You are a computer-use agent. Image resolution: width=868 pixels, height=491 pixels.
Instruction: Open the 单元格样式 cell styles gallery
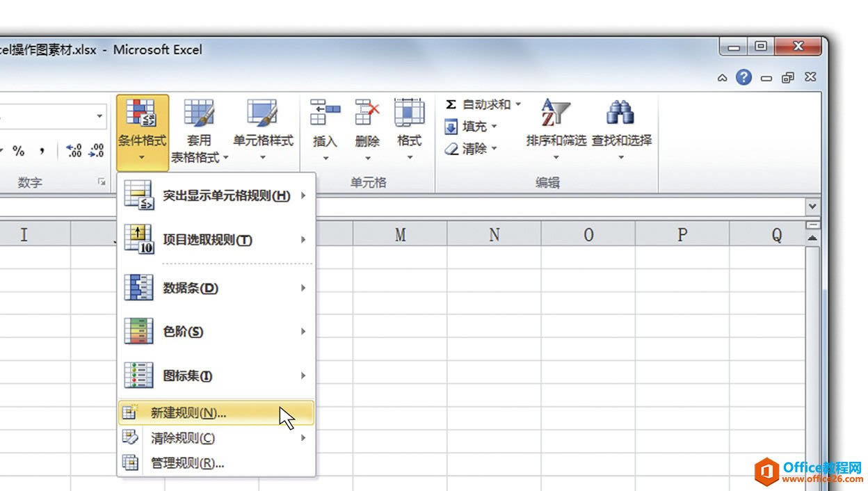click(263, 132)
